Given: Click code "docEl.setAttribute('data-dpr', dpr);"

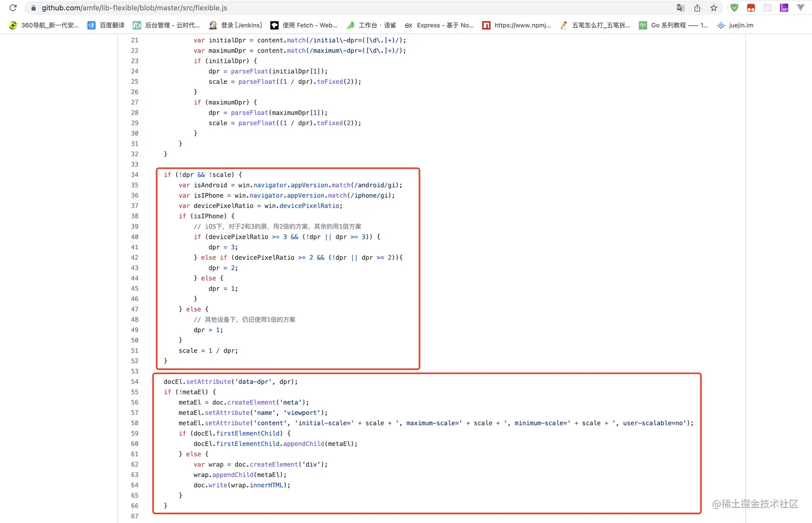Looking at the screenshot, I should (x=231, y=382).
